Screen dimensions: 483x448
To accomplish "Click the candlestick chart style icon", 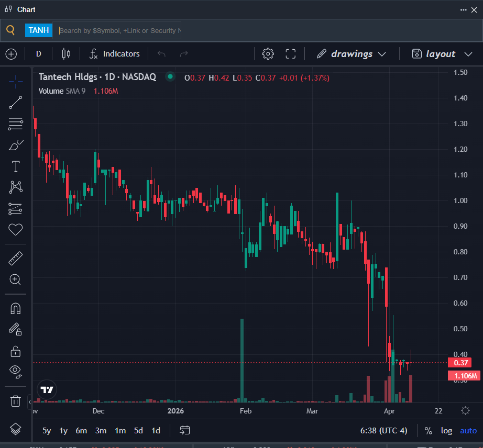I will 66,54.
